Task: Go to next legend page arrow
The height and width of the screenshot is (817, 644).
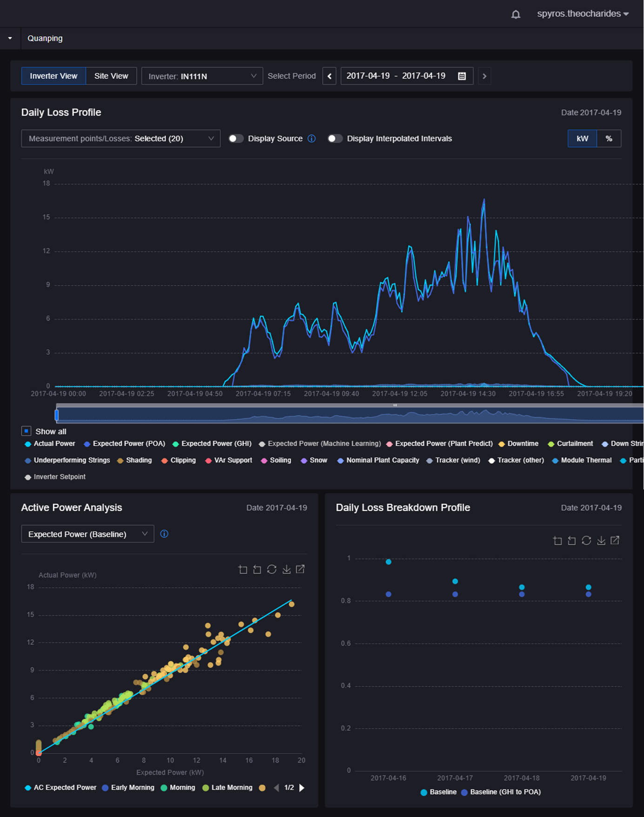Action: (302, 788)
